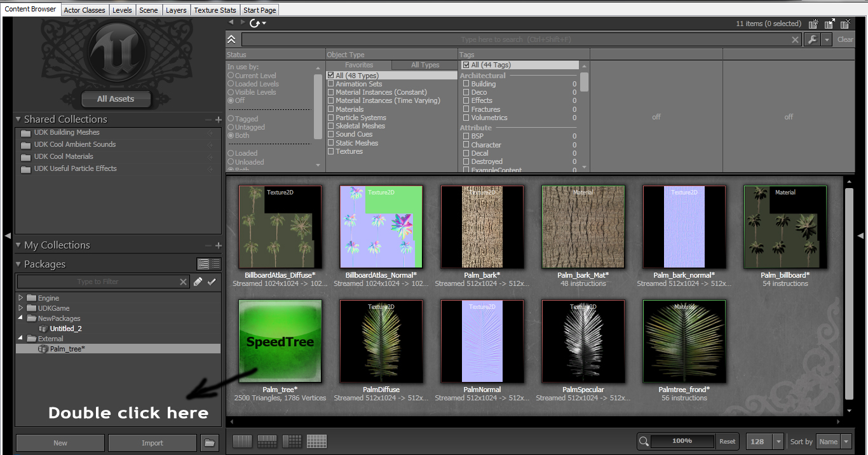Click the first window layout icon next to item count
The image size is (868, 455).
pos(813,24)
